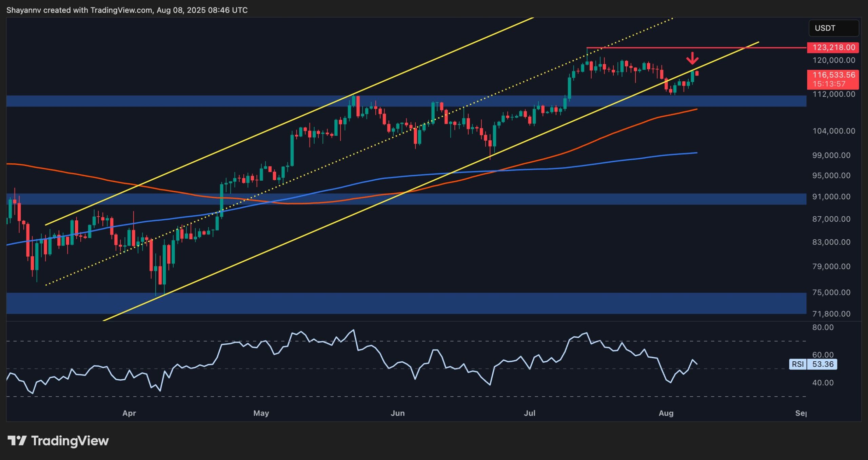Click the RSI value 53.36 tag
This screenshot has width=868, height=460.
(x=823, y=364)
